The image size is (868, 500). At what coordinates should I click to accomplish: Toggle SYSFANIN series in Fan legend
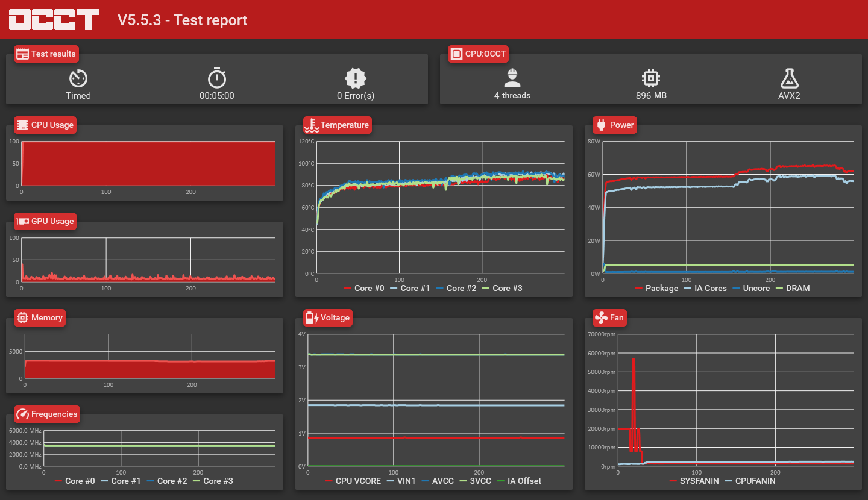694,481
